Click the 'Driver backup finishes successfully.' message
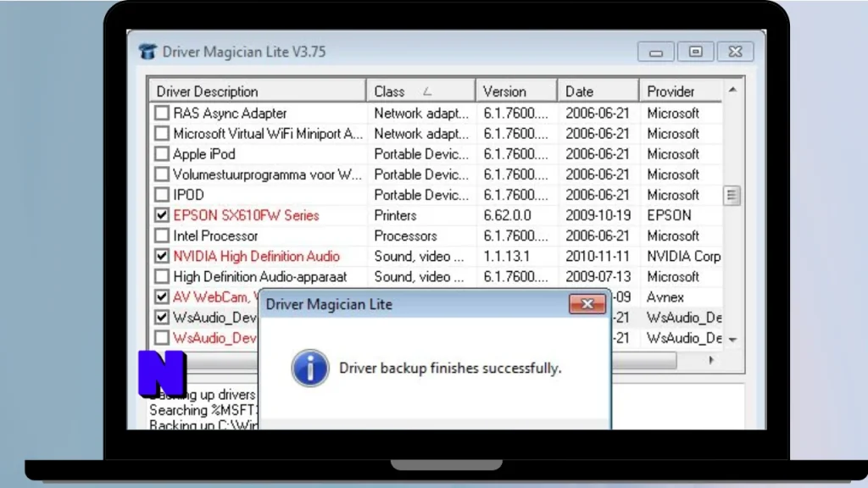 click(450, 368)
